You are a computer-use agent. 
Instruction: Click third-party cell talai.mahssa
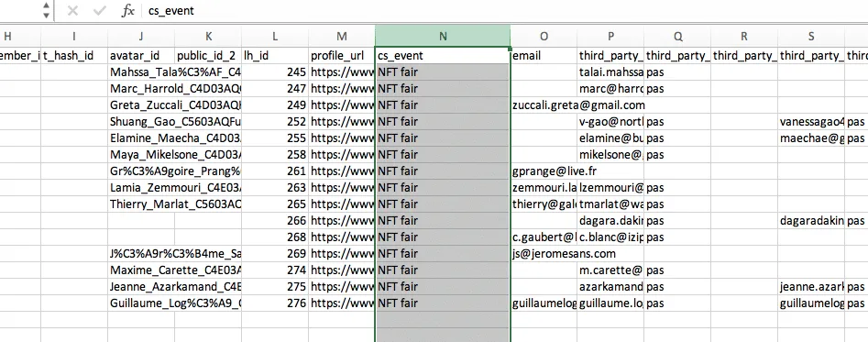click(610, 72)
